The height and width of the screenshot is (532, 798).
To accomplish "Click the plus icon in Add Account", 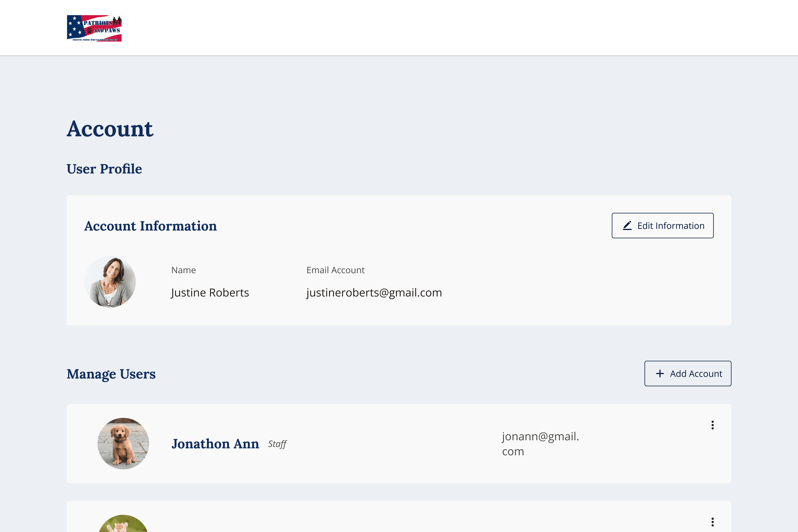I will tap(660, 374).
